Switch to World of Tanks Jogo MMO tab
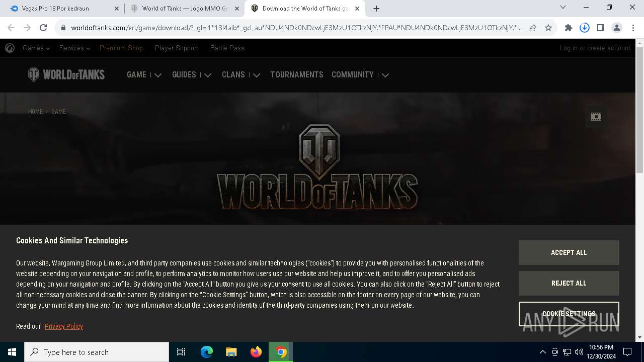Image resolution: width=644 pixels, height=362 pixels. [x=184, y=9]
